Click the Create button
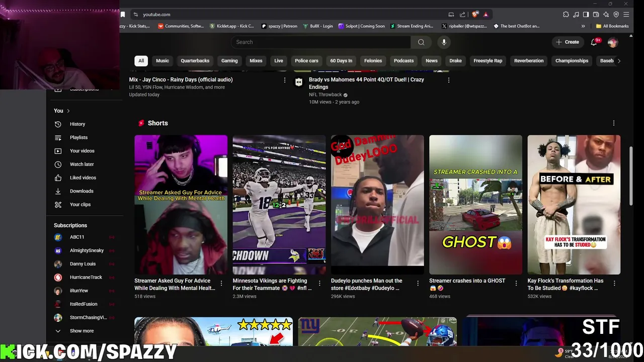 coord(568,42)
